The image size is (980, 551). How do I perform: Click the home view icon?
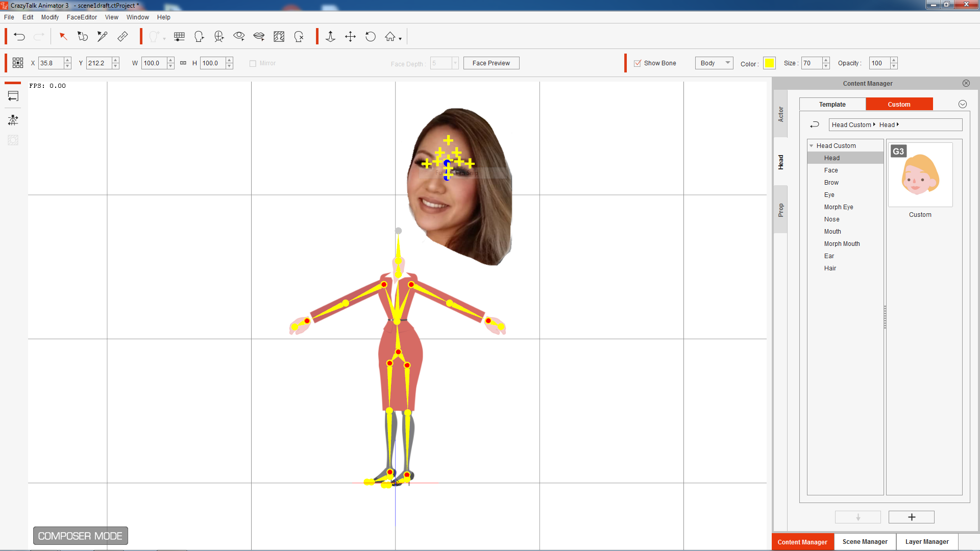[390, 36]
